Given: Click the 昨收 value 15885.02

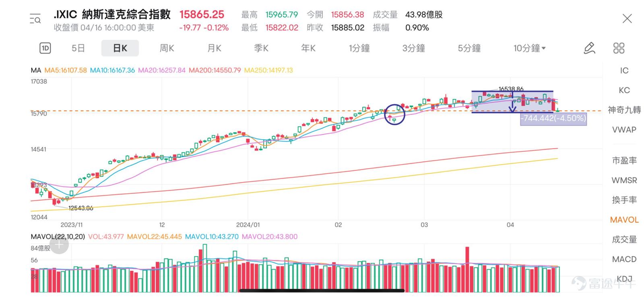Looking at the screenshot, I should click(348, 28).
